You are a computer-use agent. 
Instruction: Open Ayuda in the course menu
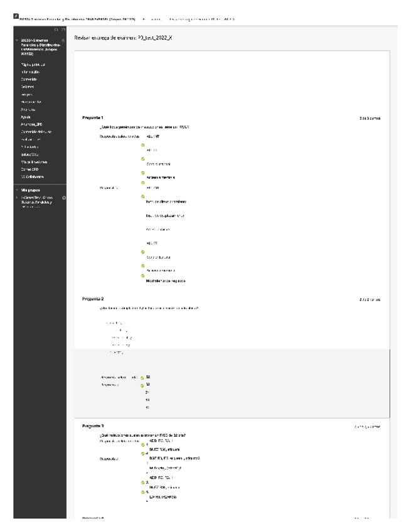click(x=26, y=117)
